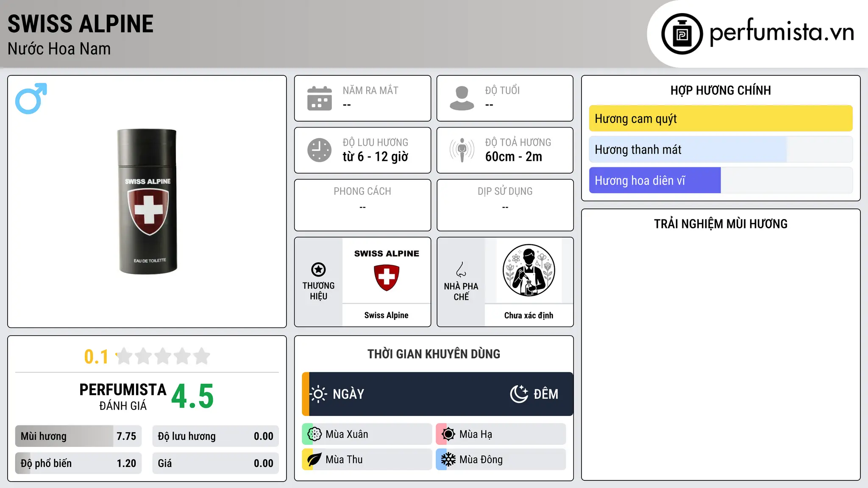The width and height of the screenshot is (868, 488).
Task: Click the Giá 0.00 score bar
Action: pyautogui.click(x=215, y=463)
